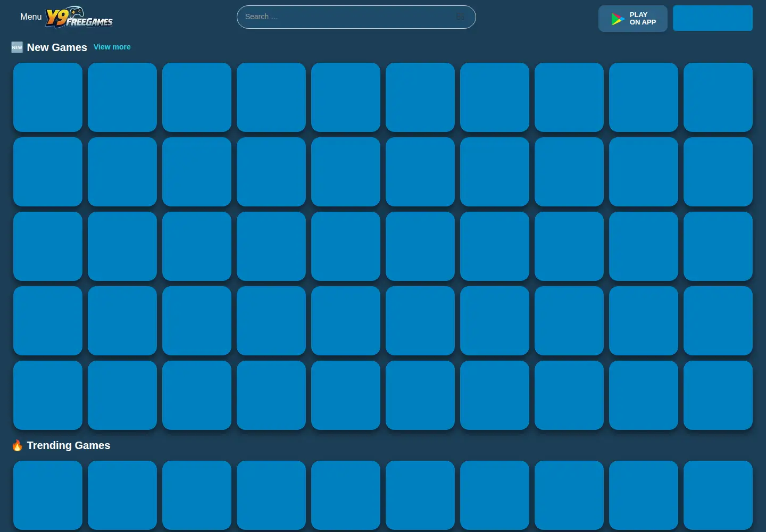Click the New Games heading
The image size is (766, 532).
[57, 47]
